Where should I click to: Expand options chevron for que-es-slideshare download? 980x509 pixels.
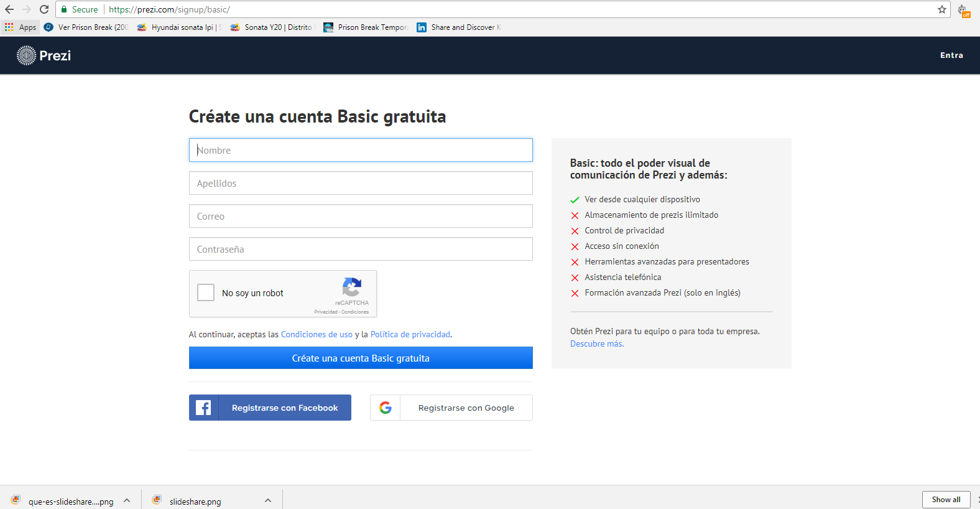pyautogui.click(x=127, y=500)
